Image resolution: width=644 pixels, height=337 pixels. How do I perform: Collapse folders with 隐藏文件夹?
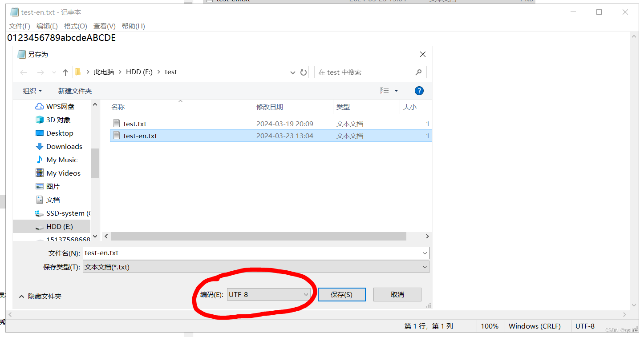coord(40,296)
